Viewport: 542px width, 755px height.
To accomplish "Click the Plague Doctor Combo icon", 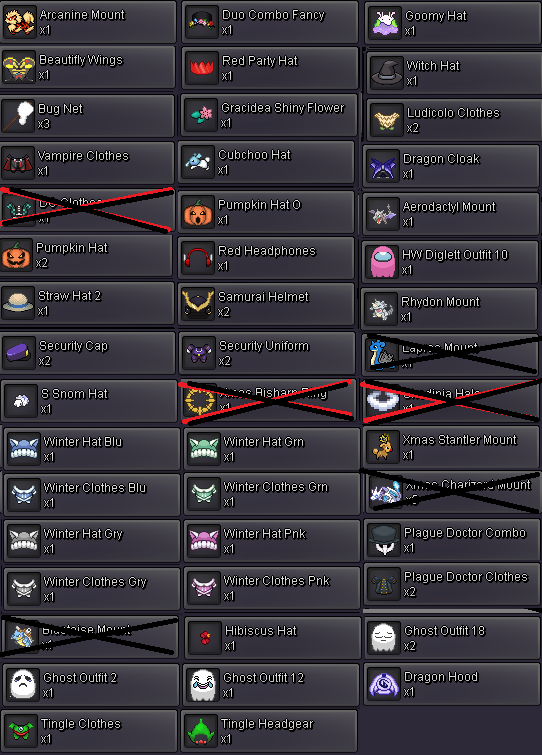I will click(x=384, y=540).
